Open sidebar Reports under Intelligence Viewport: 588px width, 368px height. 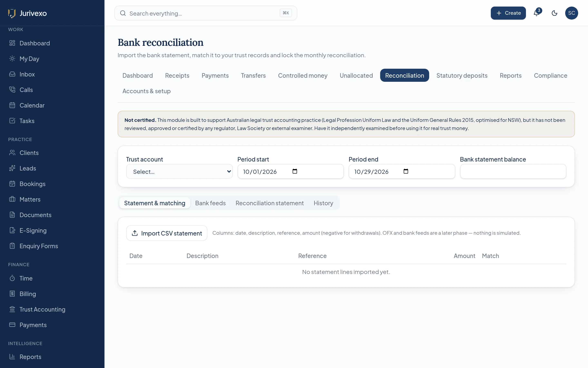click(52, 357)
